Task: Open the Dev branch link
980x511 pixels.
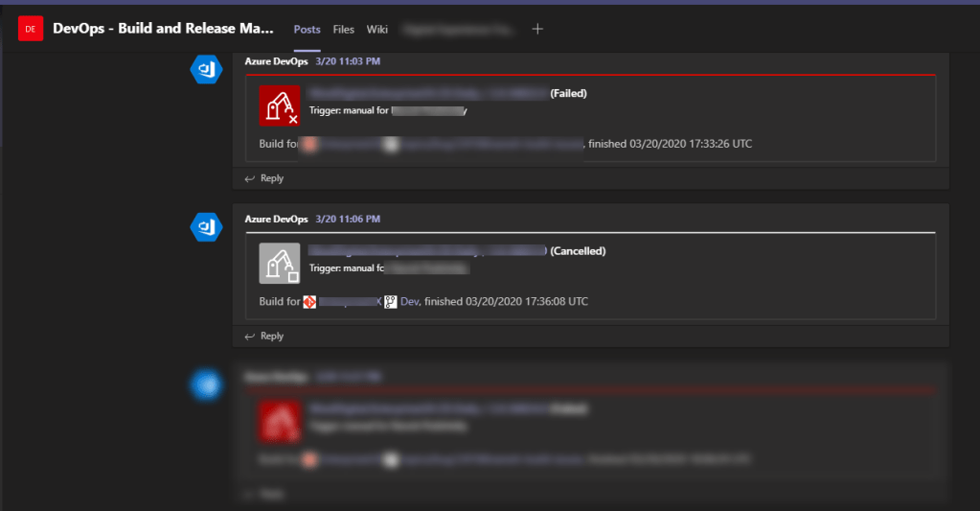Action: 410,301
